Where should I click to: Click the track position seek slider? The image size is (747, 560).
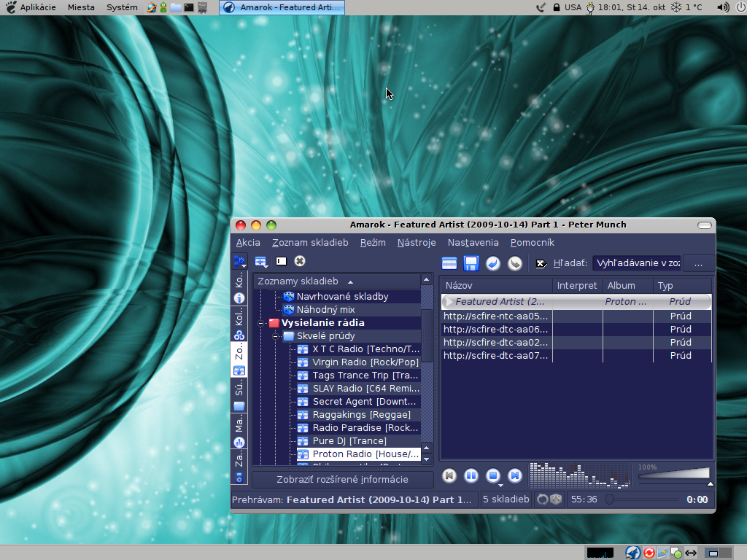[x=643, y=499]
